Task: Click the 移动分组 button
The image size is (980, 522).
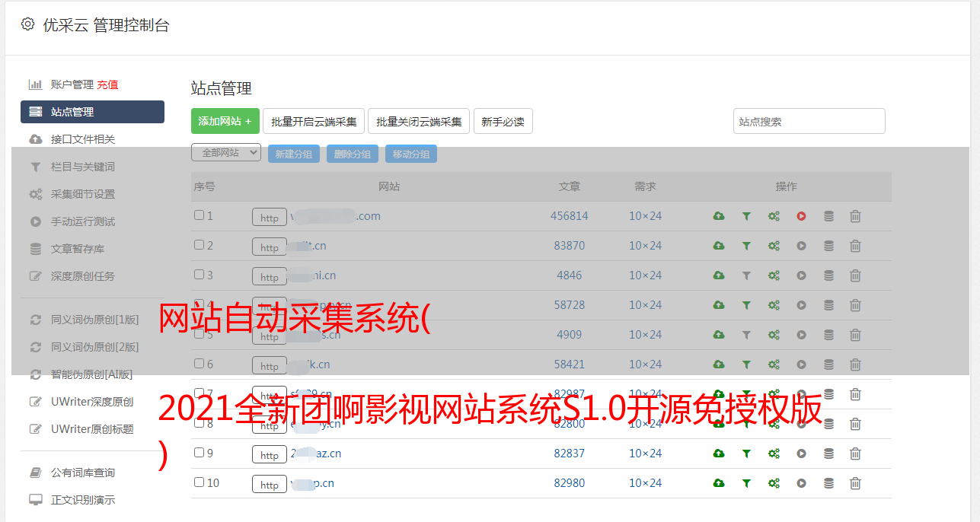Action: tap(411, 154)
